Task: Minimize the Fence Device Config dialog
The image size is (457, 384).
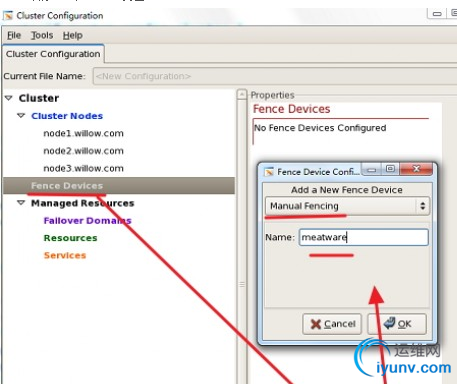Action: (372, 169)
